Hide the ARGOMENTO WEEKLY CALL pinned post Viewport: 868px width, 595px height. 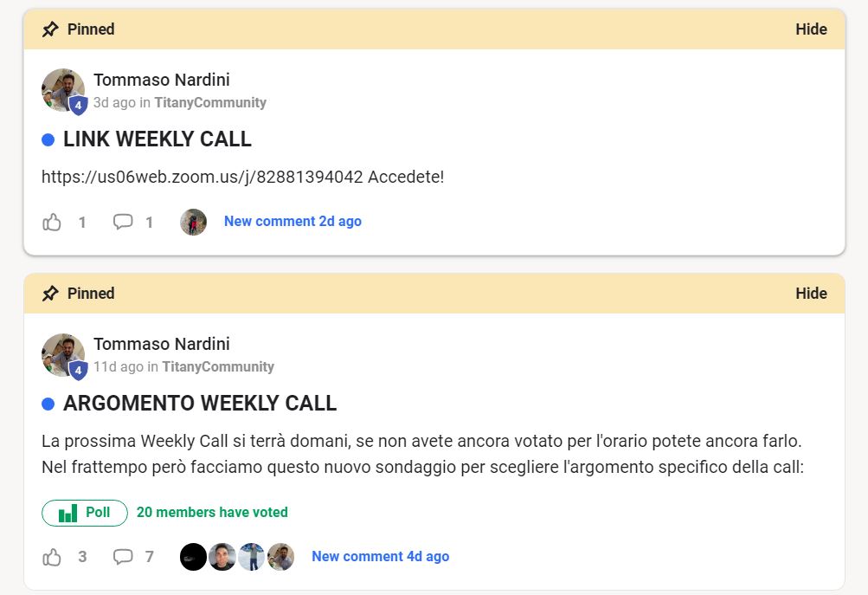tap(811, 294)
